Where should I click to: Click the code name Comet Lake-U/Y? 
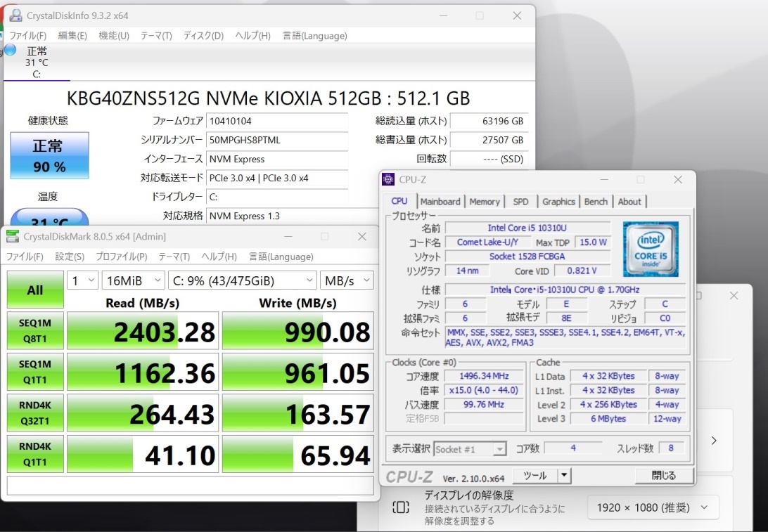(487, 242)
